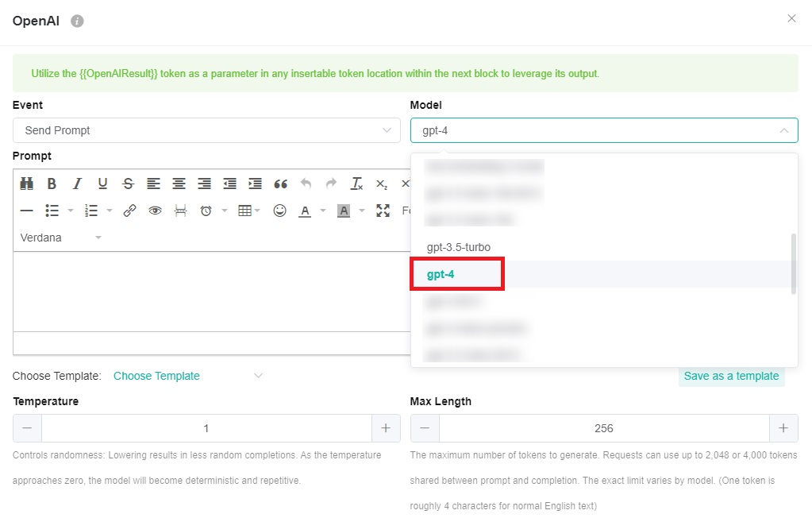Open the emoji smiley picker
Screen dimensions: 812x518
279,211
